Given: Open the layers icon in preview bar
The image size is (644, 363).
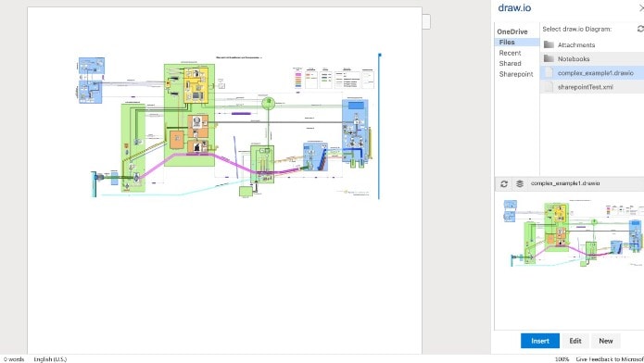Looking at the screenshot, I should click(520, 184).
